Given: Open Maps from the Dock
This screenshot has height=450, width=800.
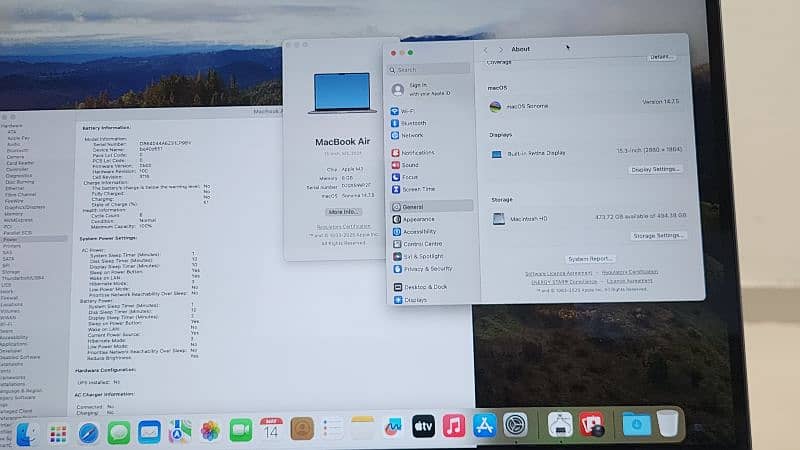Looking at the screenshot, I should [180, 432].
